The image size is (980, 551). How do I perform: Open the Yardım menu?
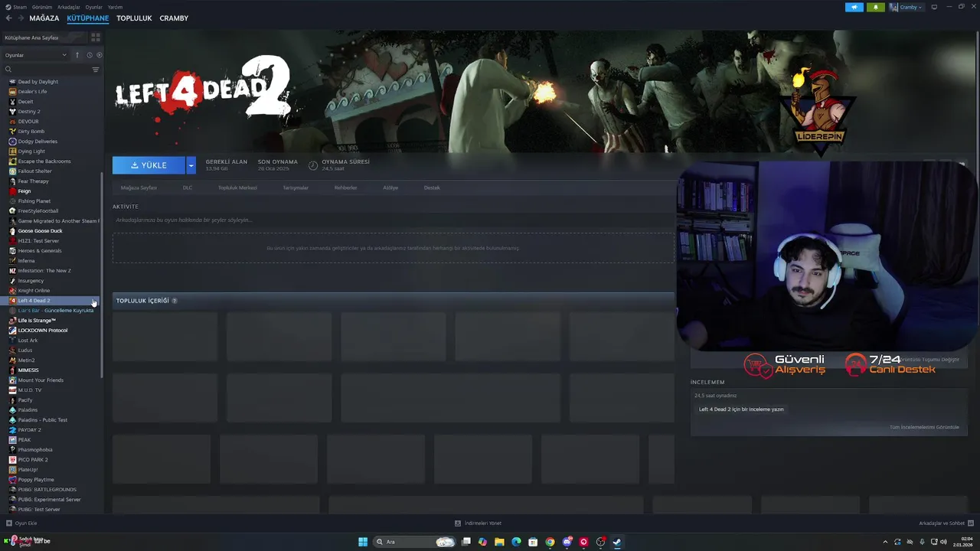(115, 7)
